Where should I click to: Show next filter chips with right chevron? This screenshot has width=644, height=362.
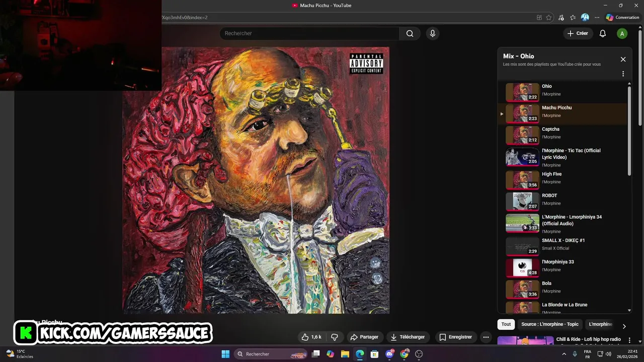pos(624,326)
